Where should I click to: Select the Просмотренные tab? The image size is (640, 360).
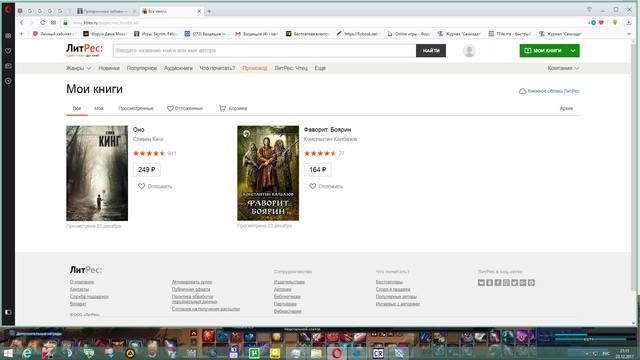(x=136, y=109)
